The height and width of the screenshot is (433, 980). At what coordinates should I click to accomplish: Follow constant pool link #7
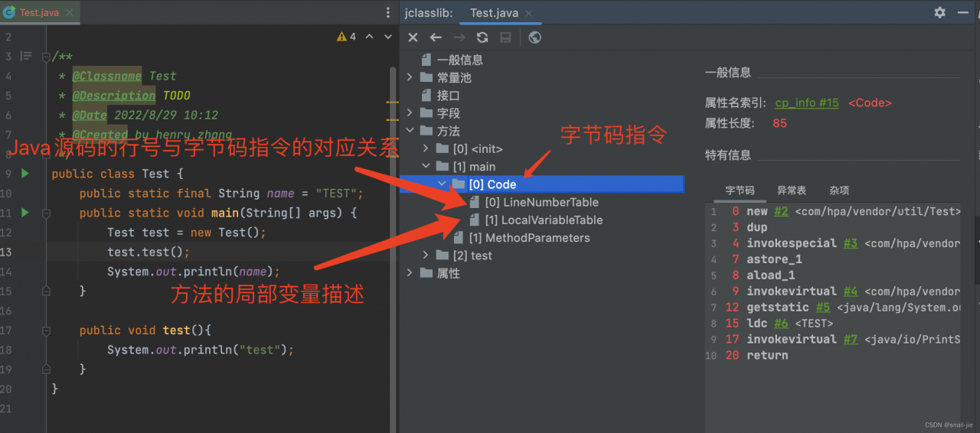(x=851, y=340)
